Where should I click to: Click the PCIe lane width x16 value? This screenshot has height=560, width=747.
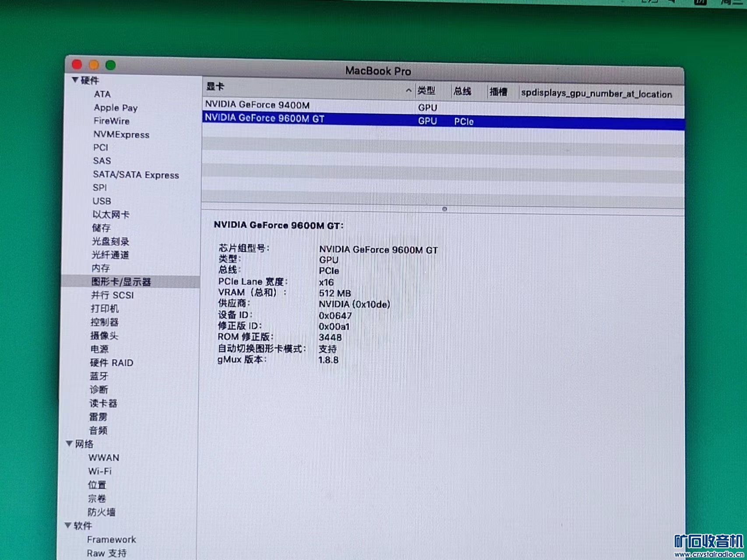(x=326, y=282)
